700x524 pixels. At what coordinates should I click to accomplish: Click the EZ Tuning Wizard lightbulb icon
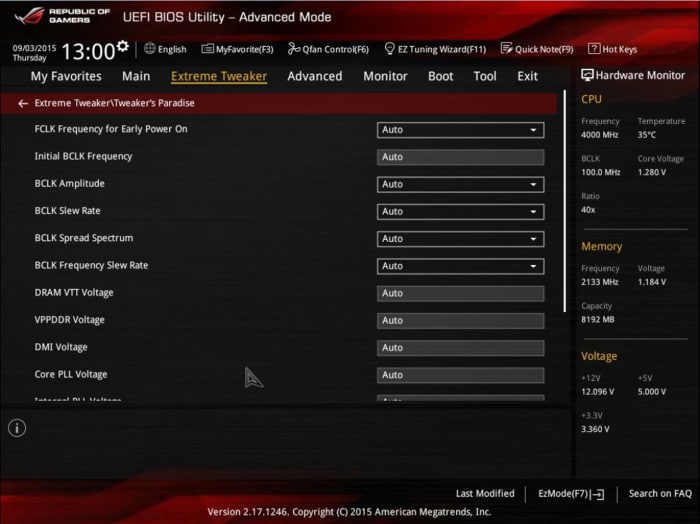tap(390, 48)
